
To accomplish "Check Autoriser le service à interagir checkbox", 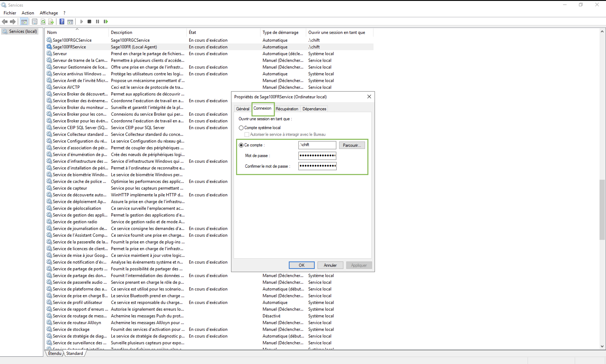I will pyautogui.click(x=247, y=134).
